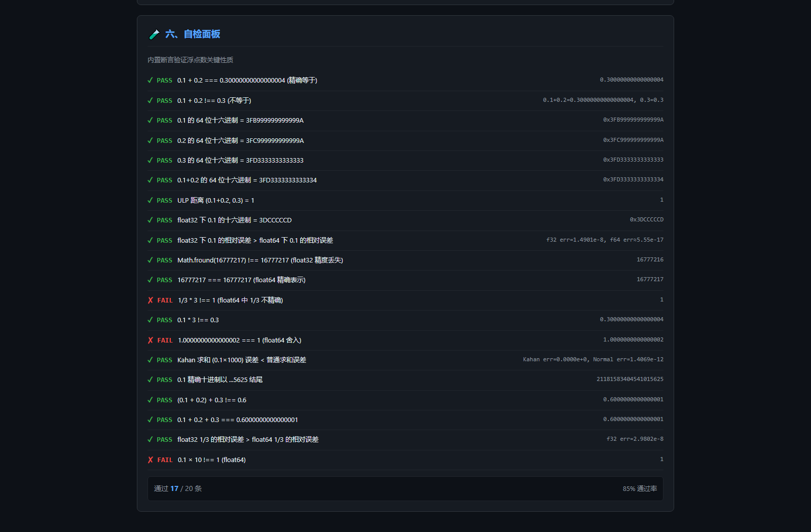Select checkmark on "float32 下 0.1 的十六进制" row

point(150,220)
